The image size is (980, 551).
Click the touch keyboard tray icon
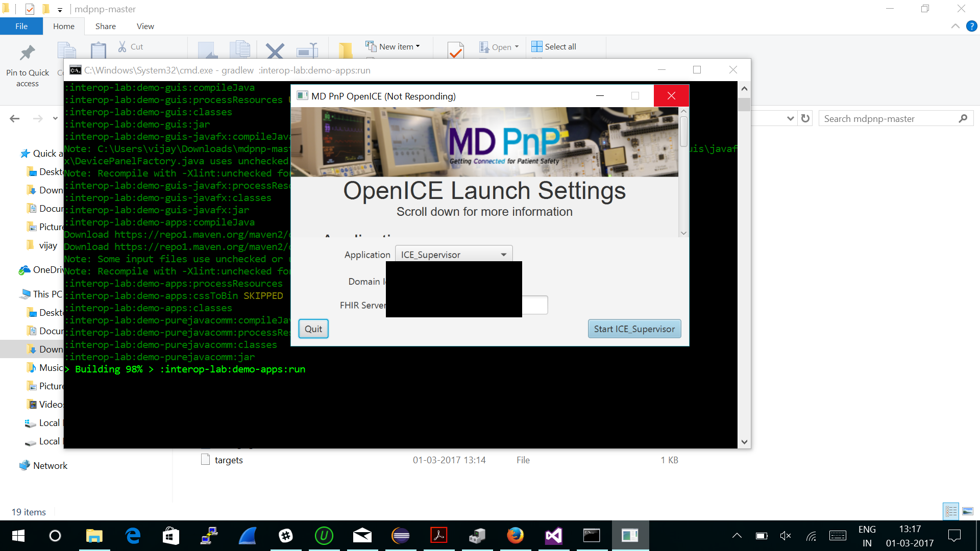click(838, 536)
